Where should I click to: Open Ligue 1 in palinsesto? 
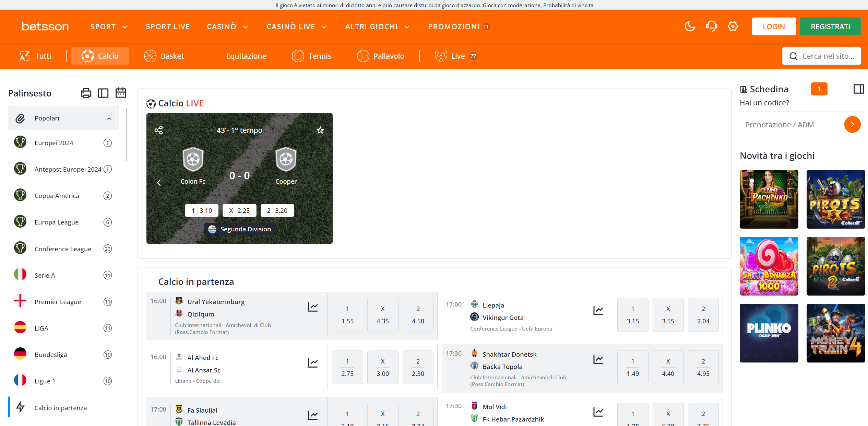[63, 381]
